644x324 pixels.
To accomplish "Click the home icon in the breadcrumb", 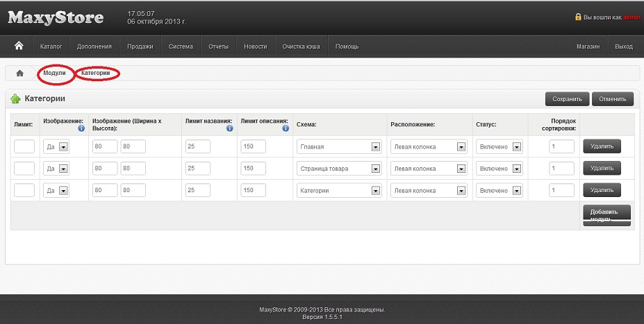I will point(19,74).
